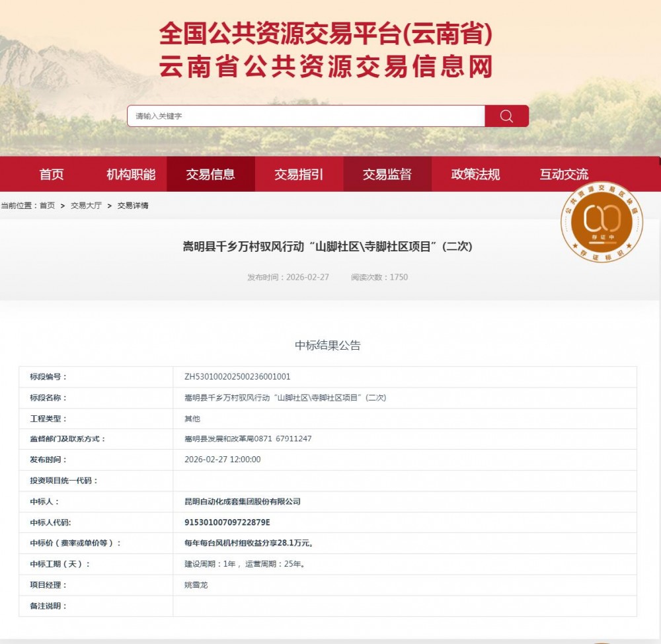Image resolution: width=661 pixels, height=644 pixels.
Task: Select the winning bidder 昆明自动化成套集团股份有限公司
Action: click(x=244, y=501)
